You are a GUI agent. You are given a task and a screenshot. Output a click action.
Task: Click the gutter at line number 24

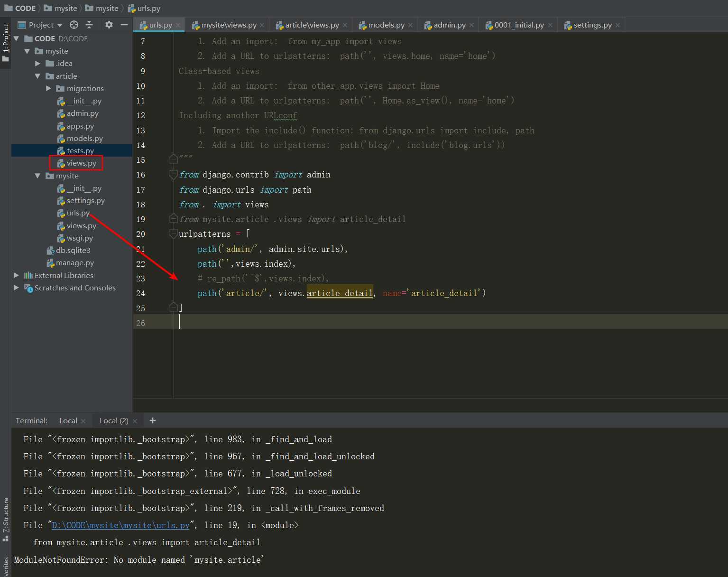coord(140,293)
